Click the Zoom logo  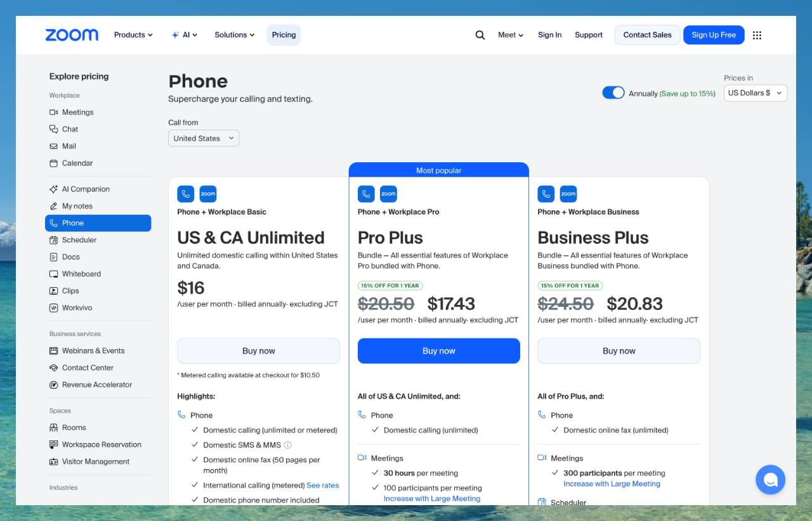(72, 35)
